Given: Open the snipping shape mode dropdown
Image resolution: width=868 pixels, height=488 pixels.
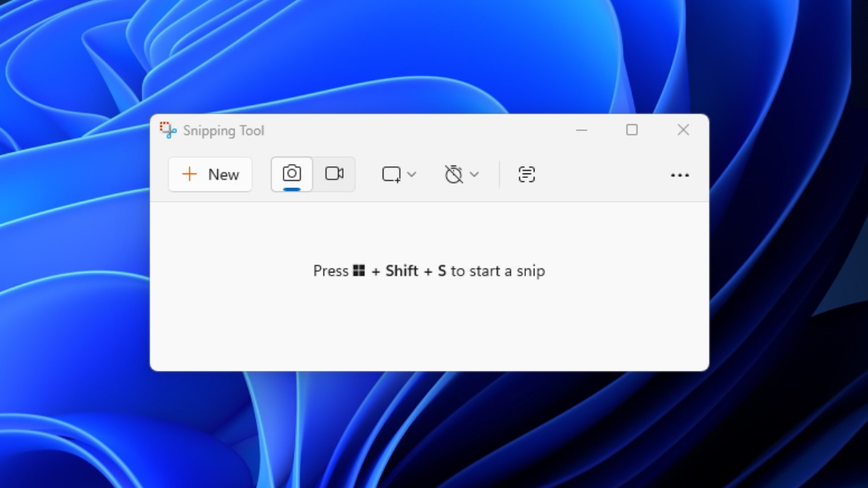Looking at the screenshot, I should click(399, 174).
